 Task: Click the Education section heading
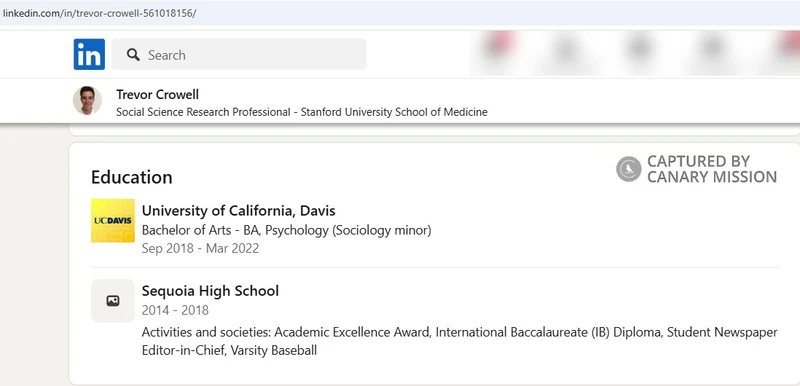[x=132, y=177]
